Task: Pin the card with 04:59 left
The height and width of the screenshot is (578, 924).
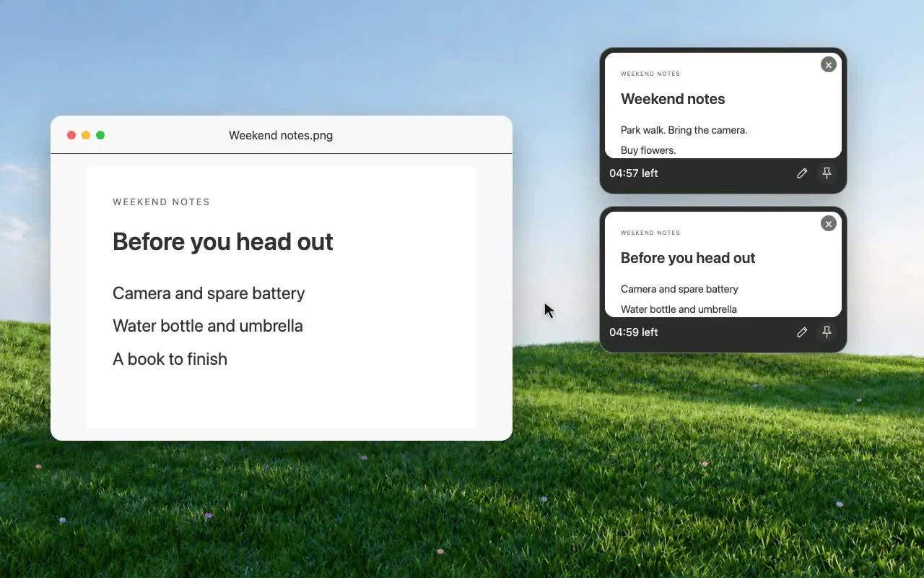Action: click(827, 332)
